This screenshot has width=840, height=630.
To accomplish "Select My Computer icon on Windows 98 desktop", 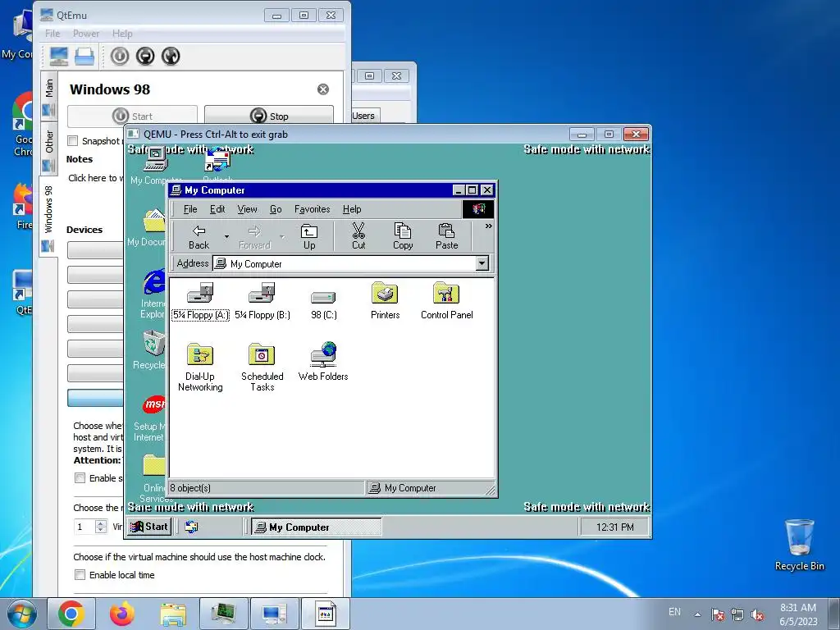I will [155, 165].
